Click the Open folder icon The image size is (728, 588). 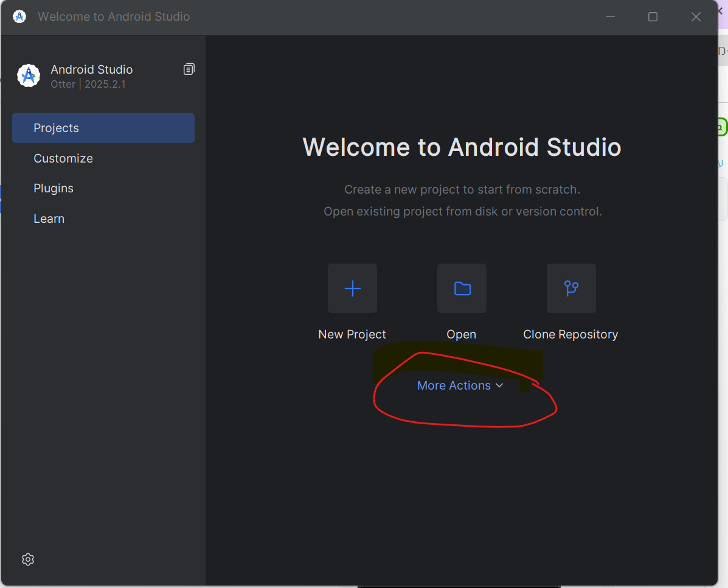(462, 288)
